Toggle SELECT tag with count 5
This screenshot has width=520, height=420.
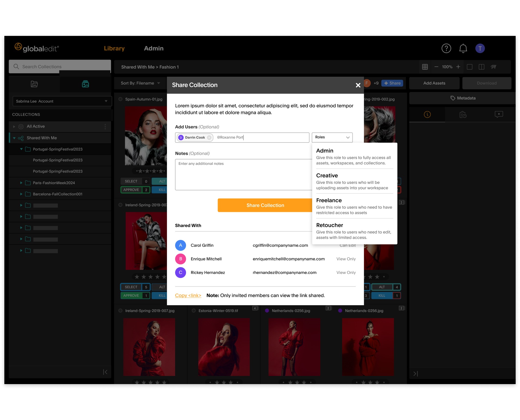(x=135, y=287)
